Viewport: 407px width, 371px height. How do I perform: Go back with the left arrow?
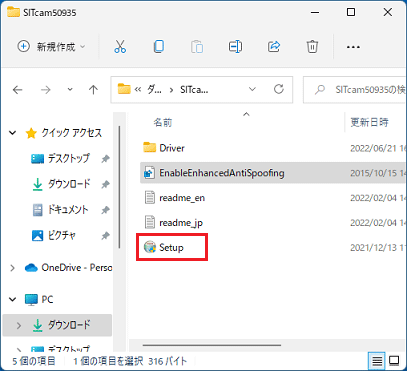pyautogui.click(x=17, y=90)
